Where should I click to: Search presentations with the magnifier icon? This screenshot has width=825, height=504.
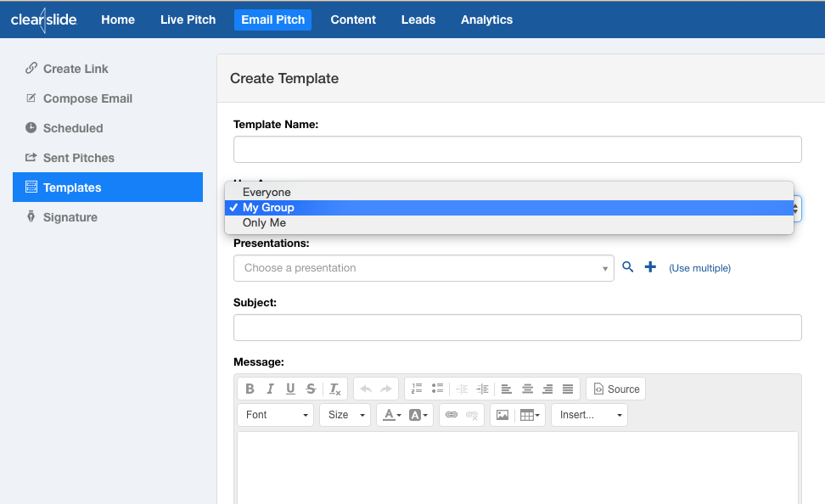pyautogui.click(x=628, y=267)
